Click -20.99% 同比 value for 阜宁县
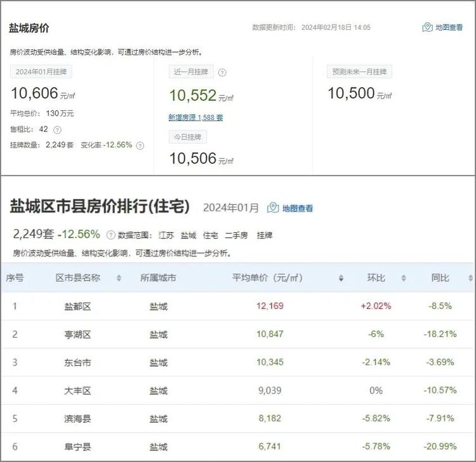Viewport: 476px width, 462px height. click(440, 446)
